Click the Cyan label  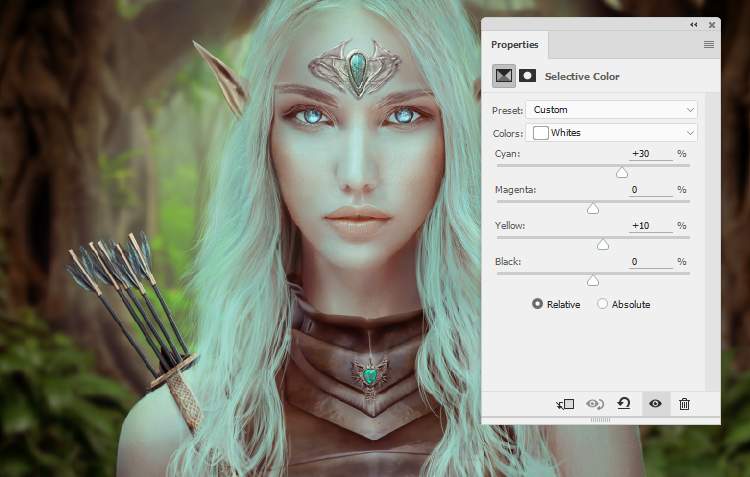click(507, 154)
